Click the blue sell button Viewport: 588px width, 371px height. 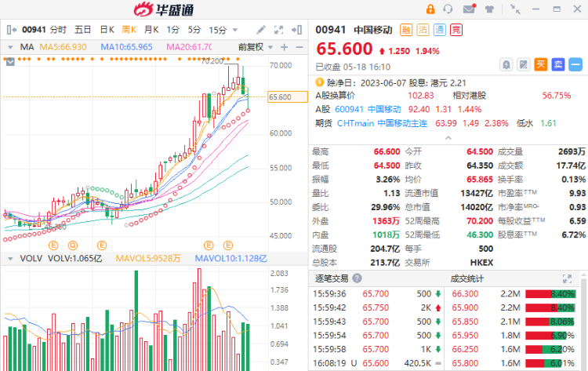[x=558, y=64]
